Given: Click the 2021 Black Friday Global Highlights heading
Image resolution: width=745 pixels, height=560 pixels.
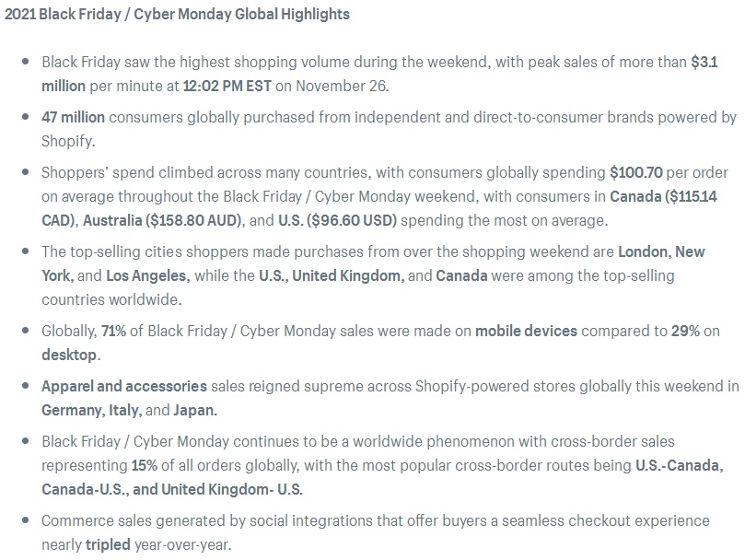Looking at the screenshot, I should [x=177, y=14].
